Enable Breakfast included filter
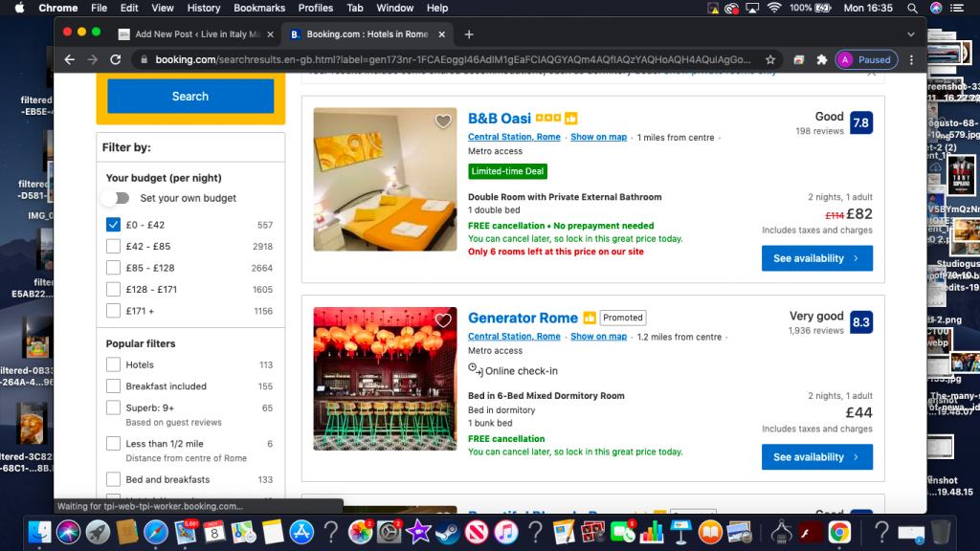This screenshot has width=980, height=551. coord(113,386)
